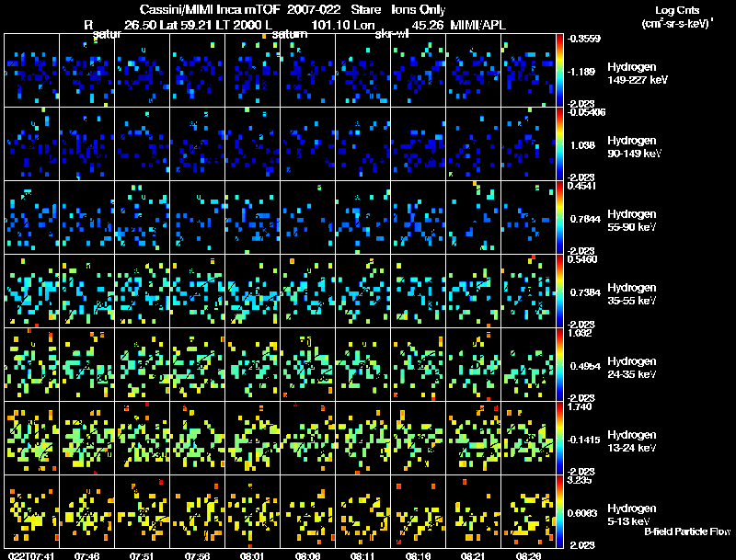The width and height of the screenshot is (736, 560).
Task: Click the 07:56 time axis label
Action: (x=197, y=555)
